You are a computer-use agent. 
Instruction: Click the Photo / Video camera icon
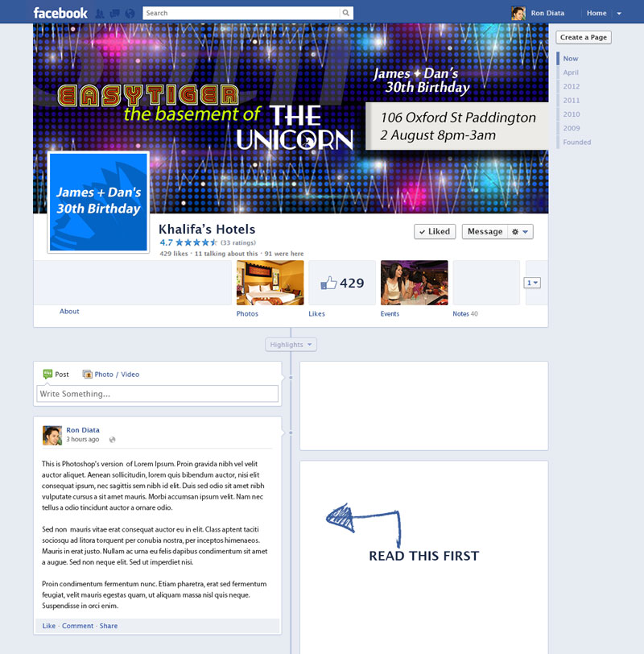[87, 375]
